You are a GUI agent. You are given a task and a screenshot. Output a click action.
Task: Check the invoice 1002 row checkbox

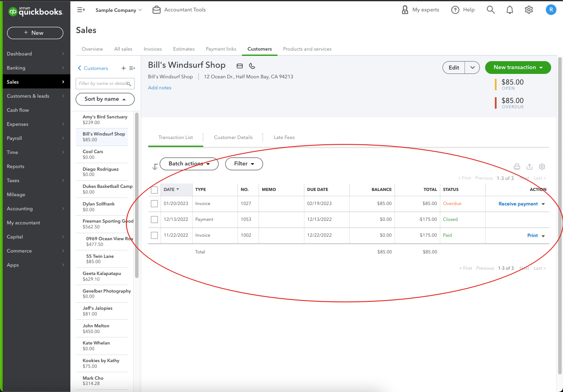(x=154, y=235)
